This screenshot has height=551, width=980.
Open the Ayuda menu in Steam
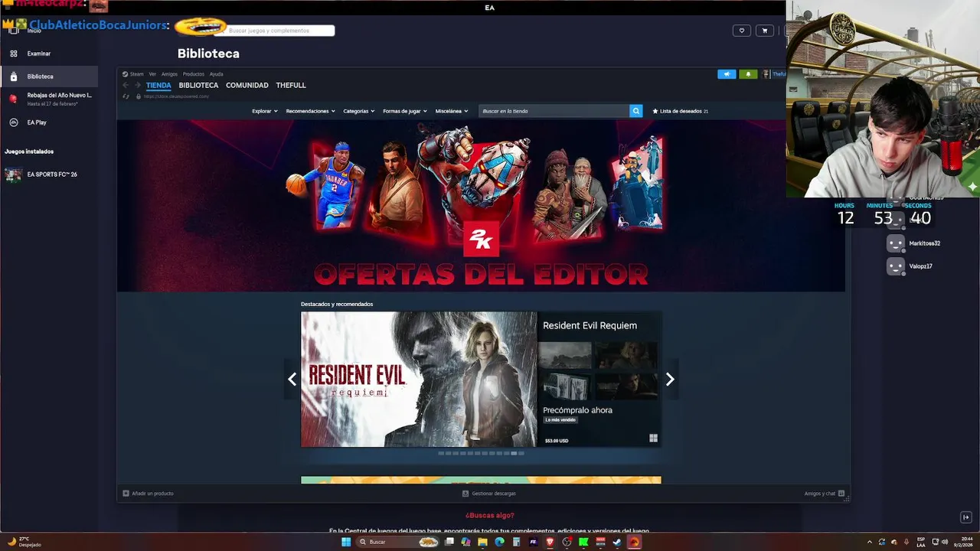(x=216, y=74)
